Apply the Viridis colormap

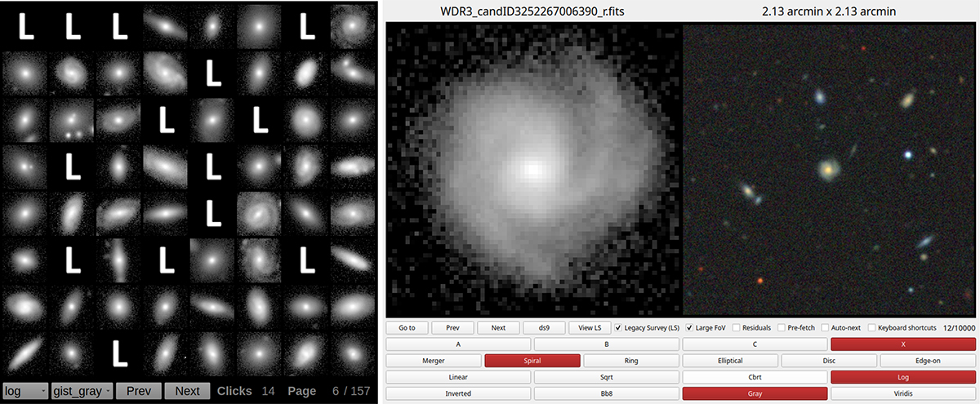tap(902, 393)
